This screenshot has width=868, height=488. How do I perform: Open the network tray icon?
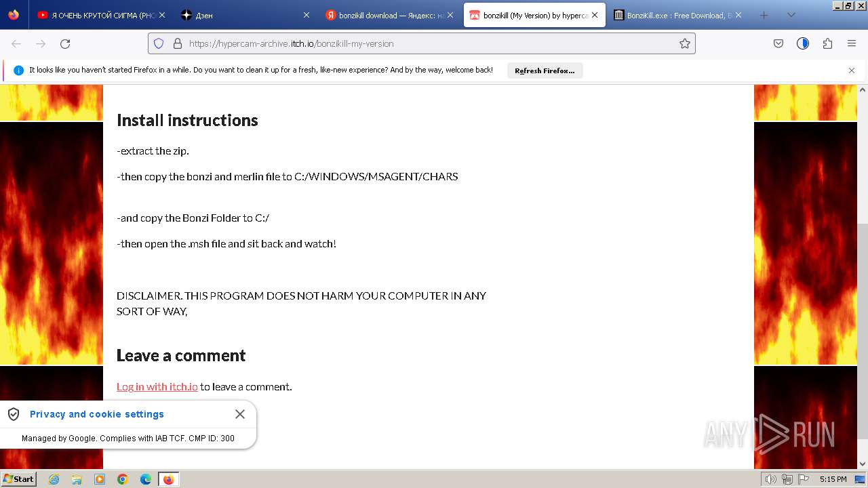click(787, 479)
